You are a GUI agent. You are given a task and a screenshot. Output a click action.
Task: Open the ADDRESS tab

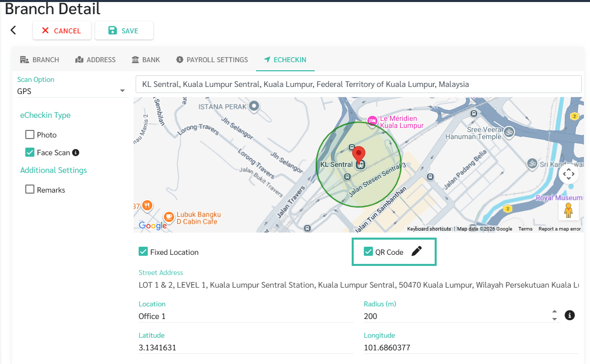96,60
